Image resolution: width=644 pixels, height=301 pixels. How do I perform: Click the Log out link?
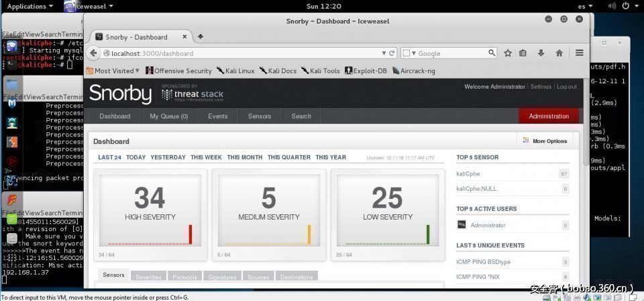click(566, 87)
